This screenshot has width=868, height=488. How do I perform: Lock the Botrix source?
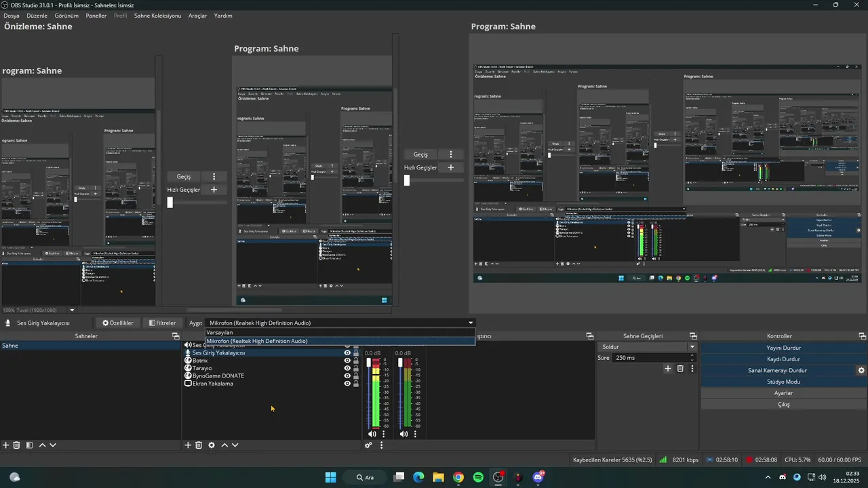[356, 361]
